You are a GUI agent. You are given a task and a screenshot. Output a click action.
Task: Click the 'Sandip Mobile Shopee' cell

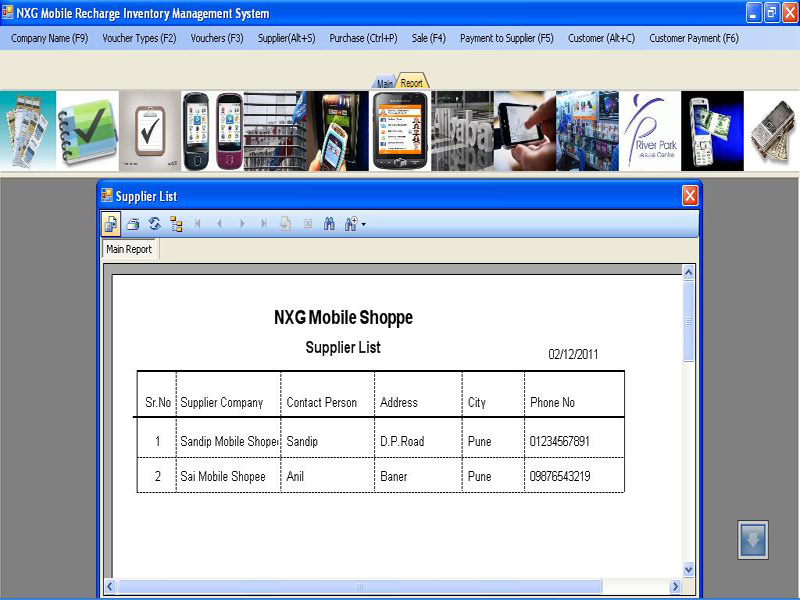pos(229,441)
